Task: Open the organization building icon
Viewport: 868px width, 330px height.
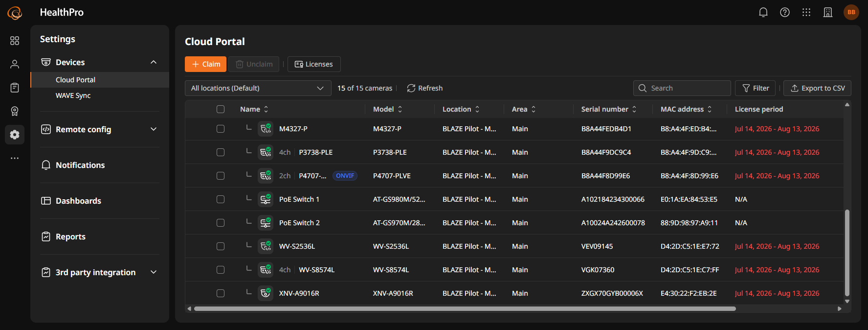Action: tap(828, 12)
